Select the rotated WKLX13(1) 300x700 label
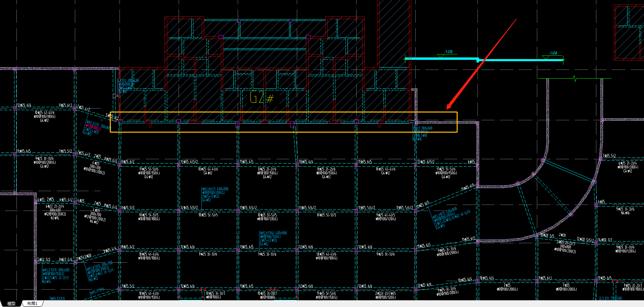 [99, 266]
